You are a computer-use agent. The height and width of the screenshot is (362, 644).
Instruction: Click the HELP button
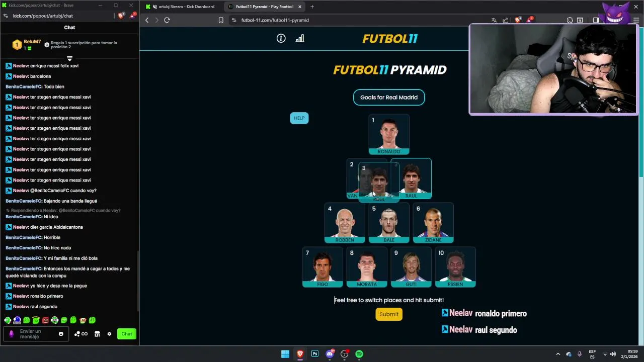(299, 118)
